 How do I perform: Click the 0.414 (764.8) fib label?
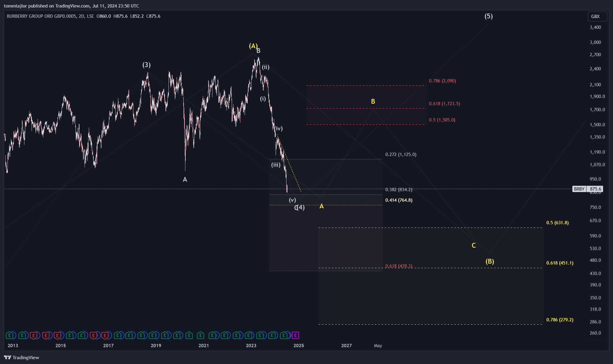399,200
